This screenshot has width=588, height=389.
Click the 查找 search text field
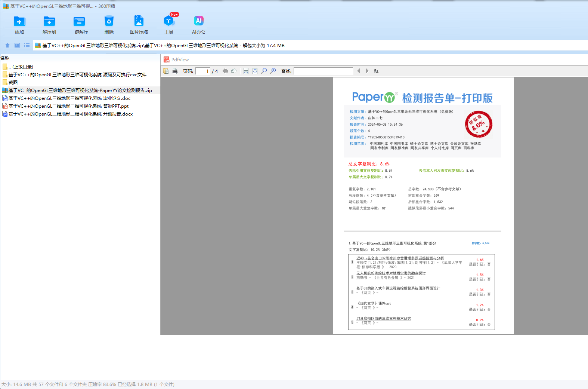click(324, 71)
